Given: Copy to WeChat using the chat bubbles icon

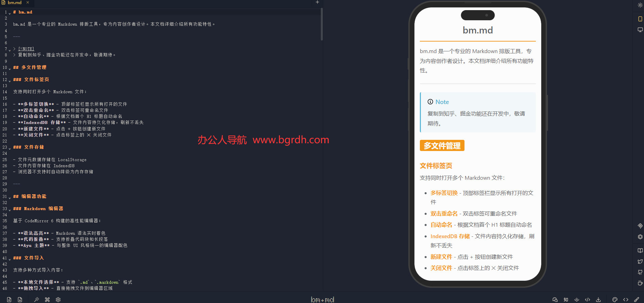Looking at the screenshot, I should pyautogui.click(x=555, y=300).
